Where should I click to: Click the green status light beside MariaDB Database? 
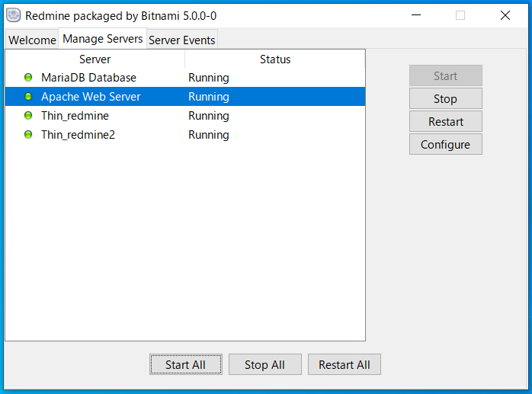pyautogui.click(x=28, y=78)
